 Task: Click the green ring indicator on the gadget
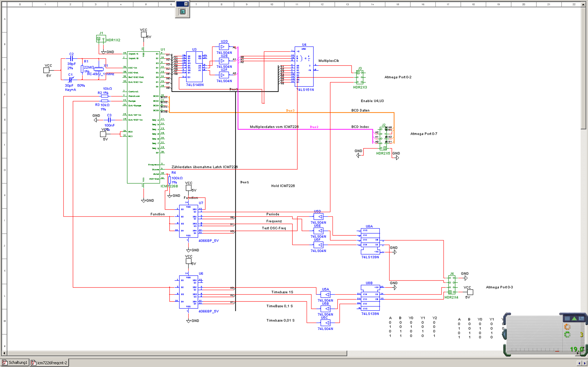(567, 335)
